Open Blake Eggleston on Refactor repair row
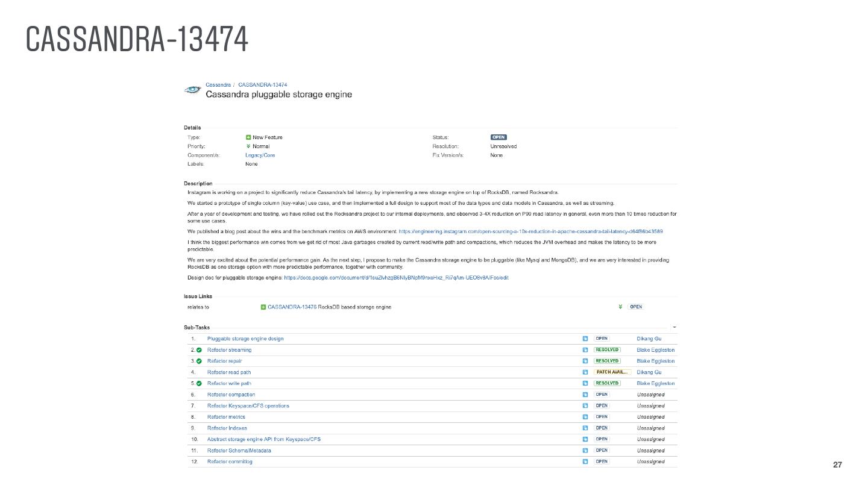 656,361
